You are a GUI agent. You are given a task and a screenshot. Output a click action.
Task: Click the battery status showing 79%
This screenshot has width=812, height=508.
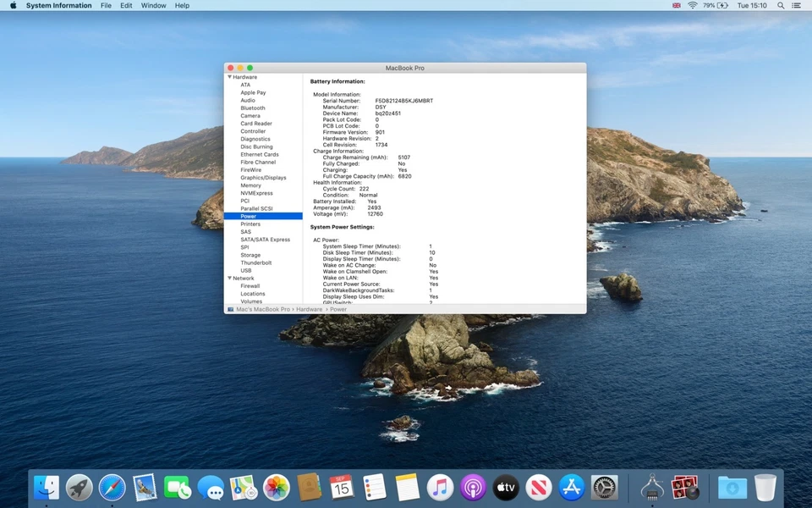point(716,5)
